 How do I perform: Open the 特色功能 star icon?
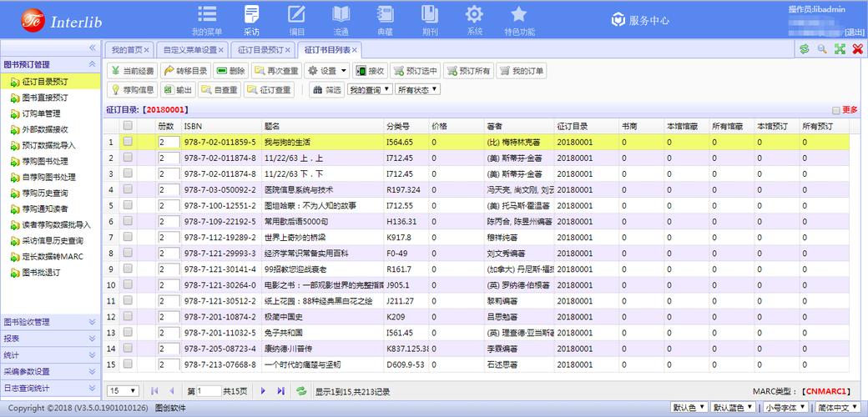coord(519,20)
